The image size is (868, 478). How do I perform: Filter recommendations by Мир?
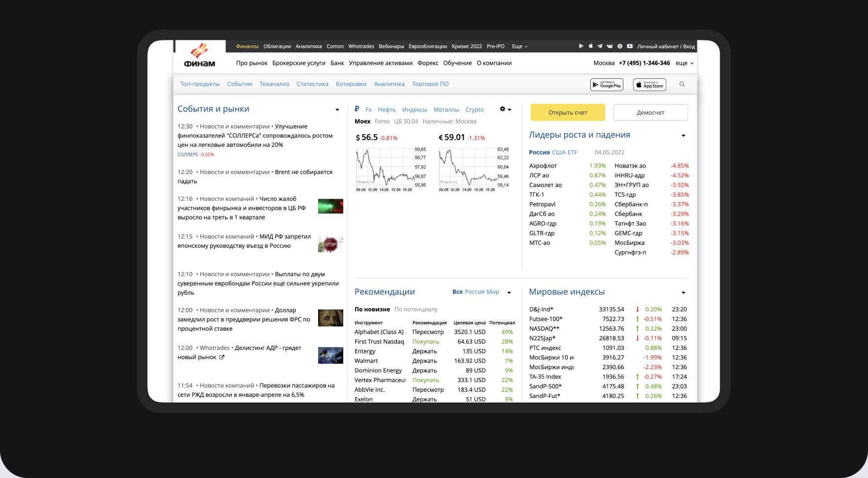(493, 292)
